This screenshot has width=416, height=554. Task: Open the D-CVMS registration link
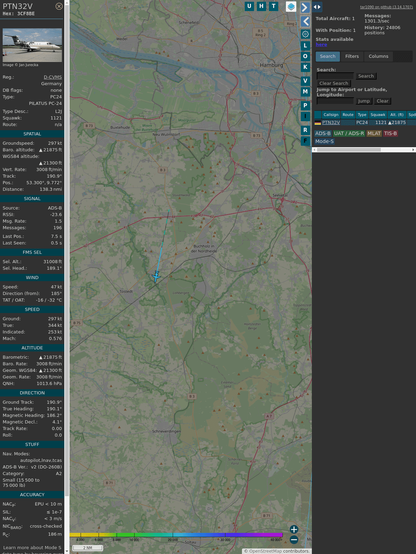click(53, 77)
